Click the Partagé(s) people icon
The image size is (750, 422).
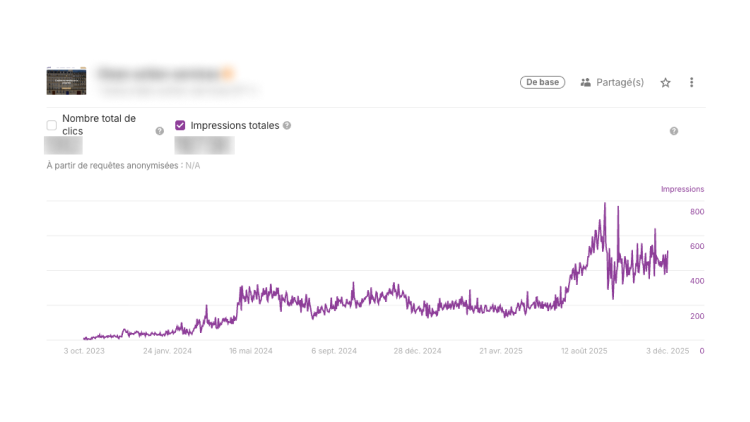click(x=585, y=82)
